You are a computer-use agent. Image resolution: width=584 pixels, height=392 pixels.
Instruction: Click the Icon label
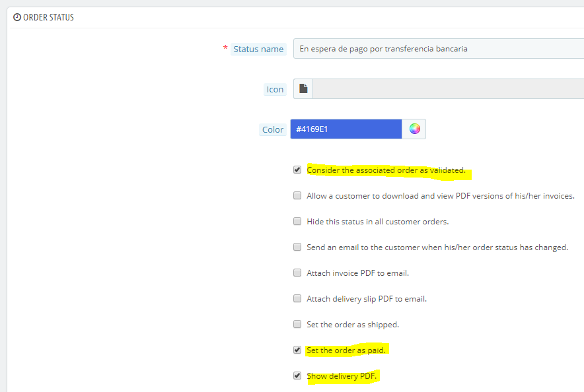click(275, 89)
